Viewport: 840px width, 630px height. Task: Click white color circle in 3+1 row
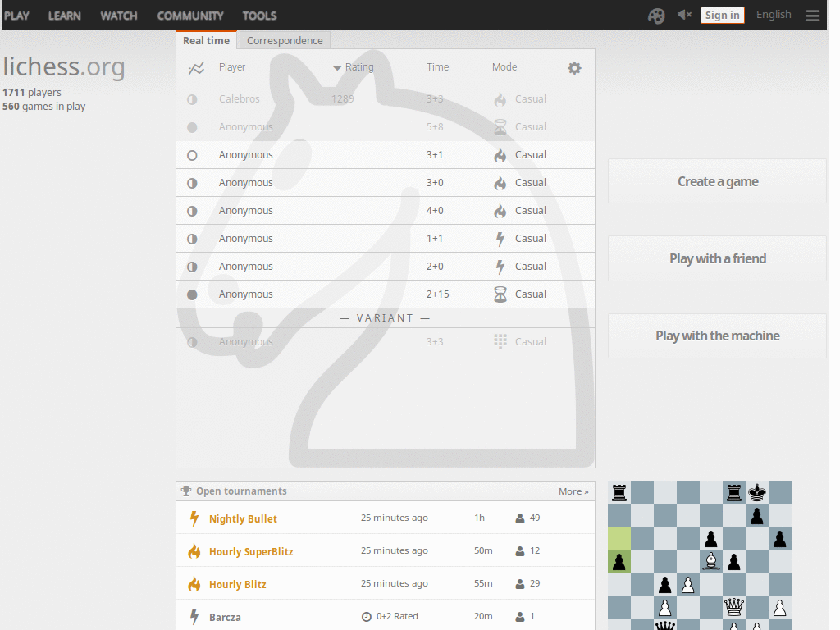pos(192,155)
